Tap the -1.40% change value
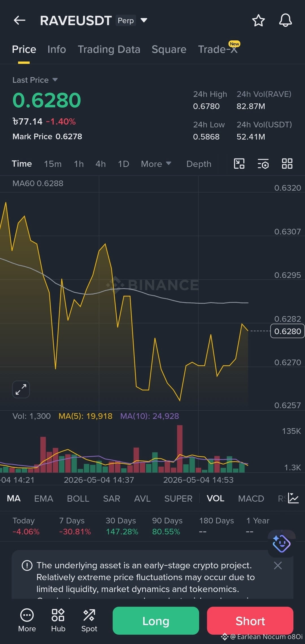Viewport: 305px width, 644px height. click(61, 121)
